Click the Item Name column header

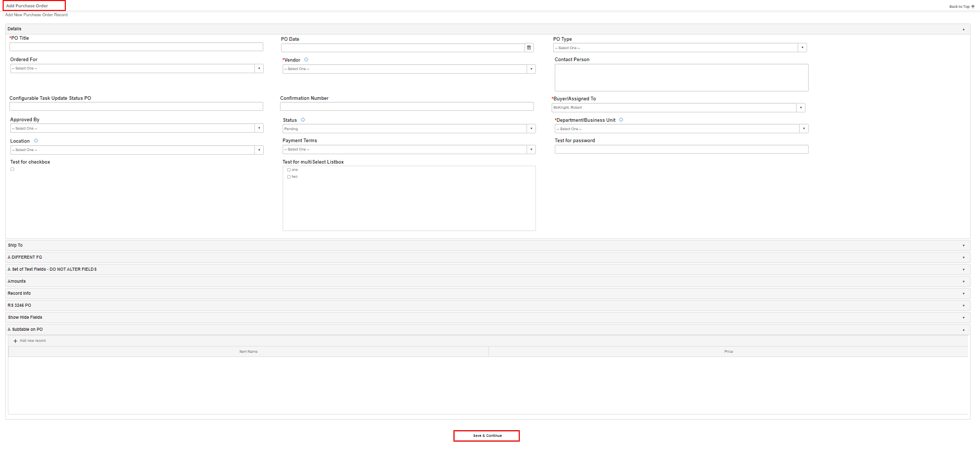click(249, 352)
